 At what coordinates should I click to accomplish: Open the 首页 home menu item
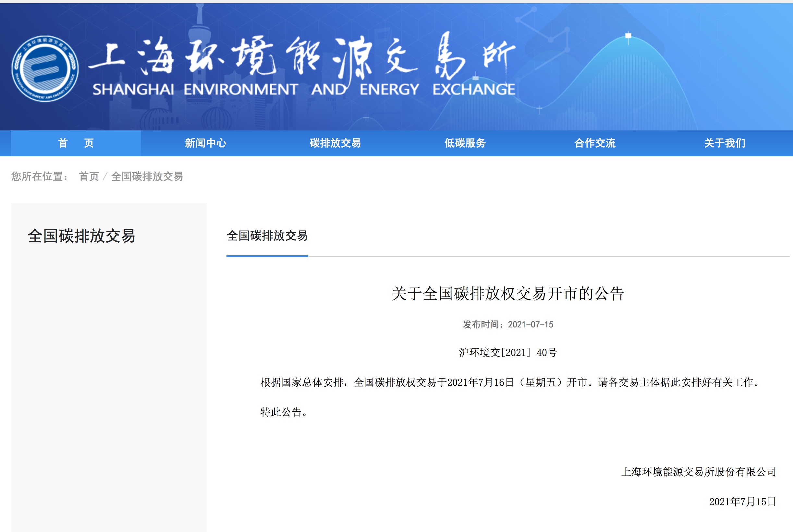point(76,143)
